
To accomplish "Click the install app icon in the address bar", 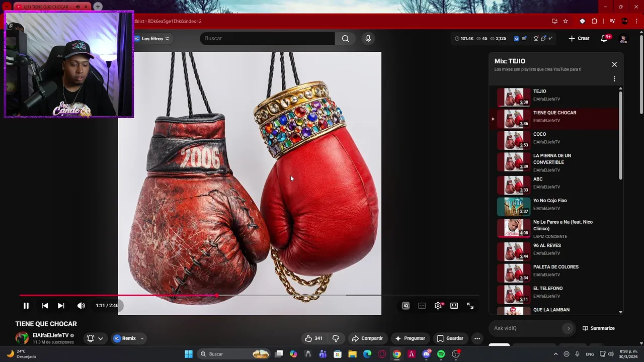I will click(x=554, y=21).
